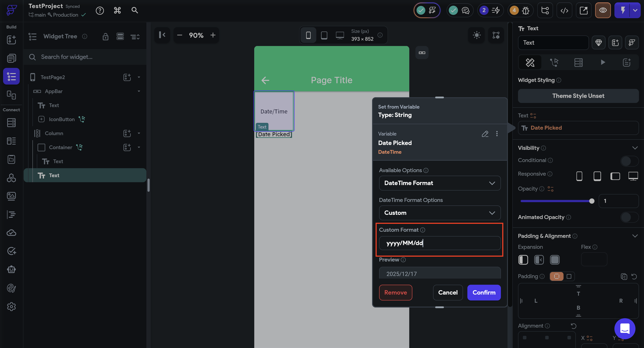
Task: Toggle canvas light mode sun icon
Action: (477, 35)
